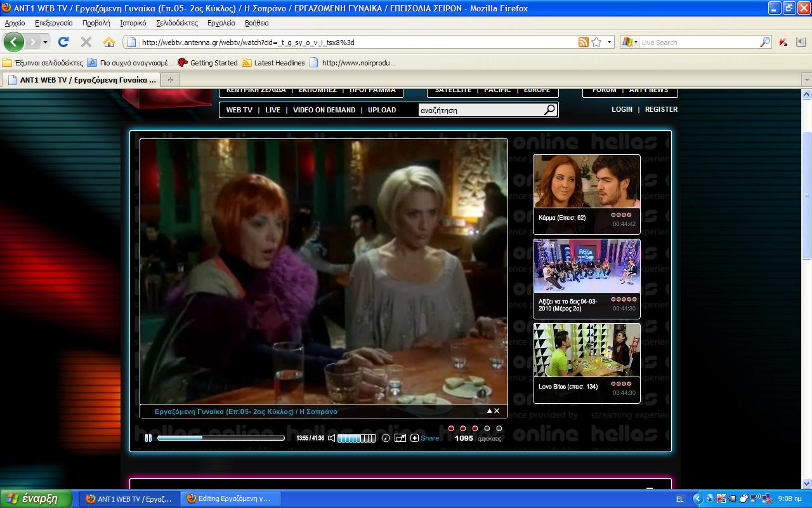Click the site search magnifier icon
This screenshot has width=812, height=508.
tap(550, 110)
